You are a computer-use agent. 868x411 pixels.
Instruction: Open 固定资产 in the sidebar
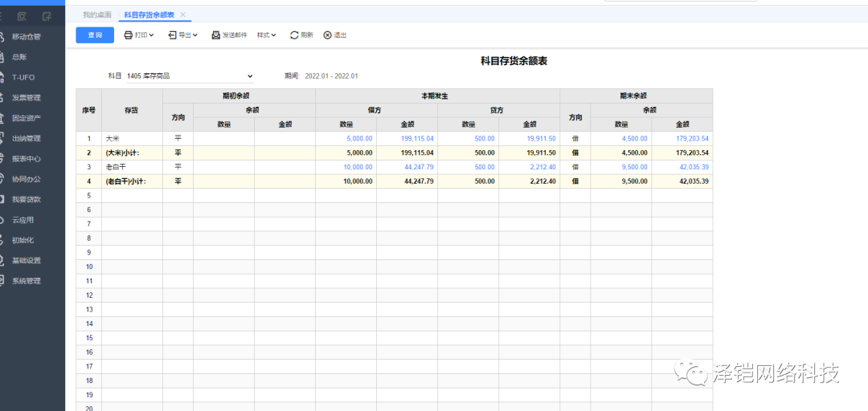pos(27,118)
